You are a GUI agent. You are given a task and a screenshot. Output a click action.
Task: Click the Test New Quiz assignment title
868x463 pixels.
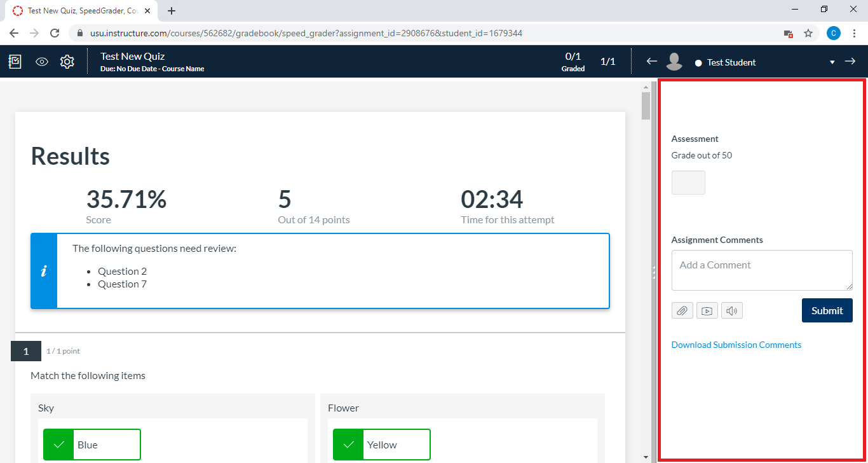(132, 57)
